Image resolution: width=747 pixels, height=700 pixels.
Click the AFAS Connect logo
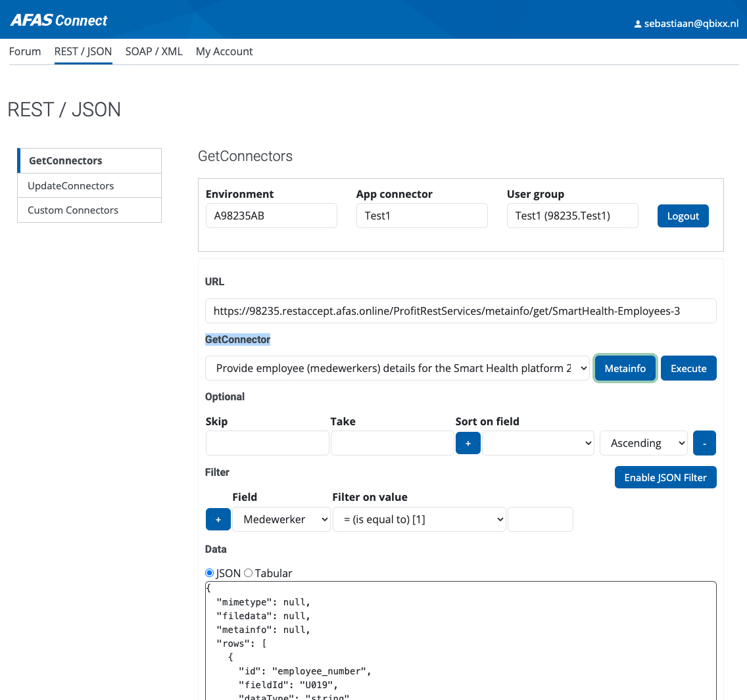pyautogui.click(x=59, y=20)
